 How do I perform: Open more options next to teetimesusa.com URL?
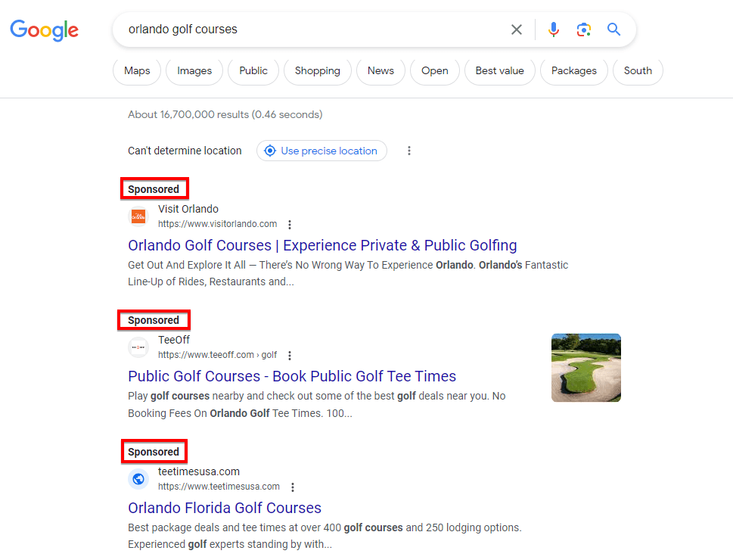(293, 487)
